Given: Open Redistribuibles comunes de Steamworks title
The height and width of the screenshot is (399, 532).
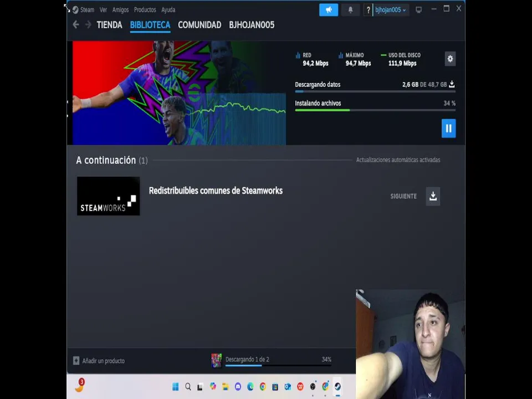Looking at the screenshot, I should coord(216,191).
